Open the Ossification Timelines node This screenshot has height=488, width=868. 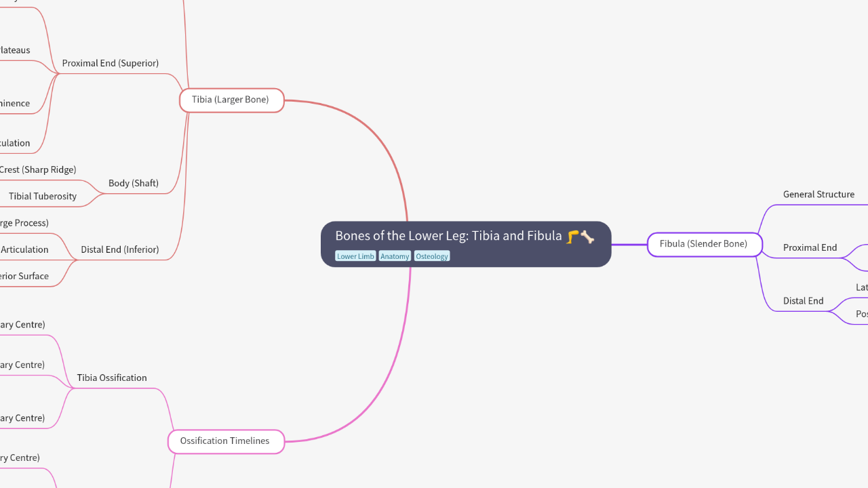(x=225, y=441)
